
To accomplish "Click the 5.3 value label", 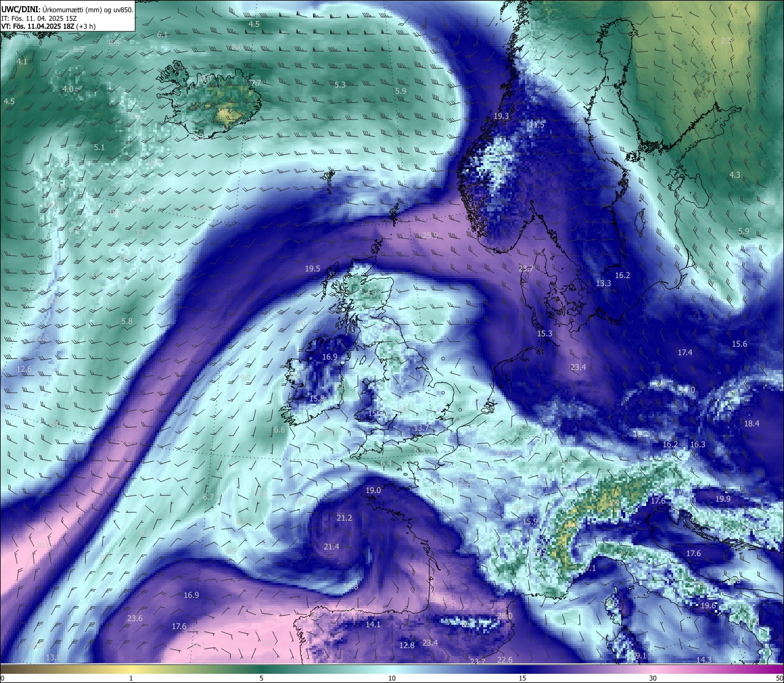I will (340, 85).
